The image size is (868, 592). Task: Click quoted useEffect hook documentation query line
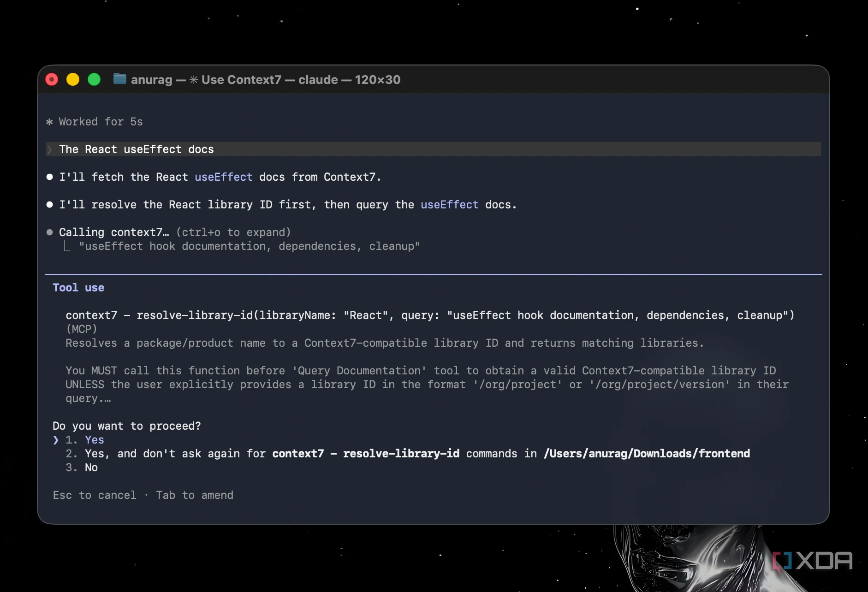250,246
